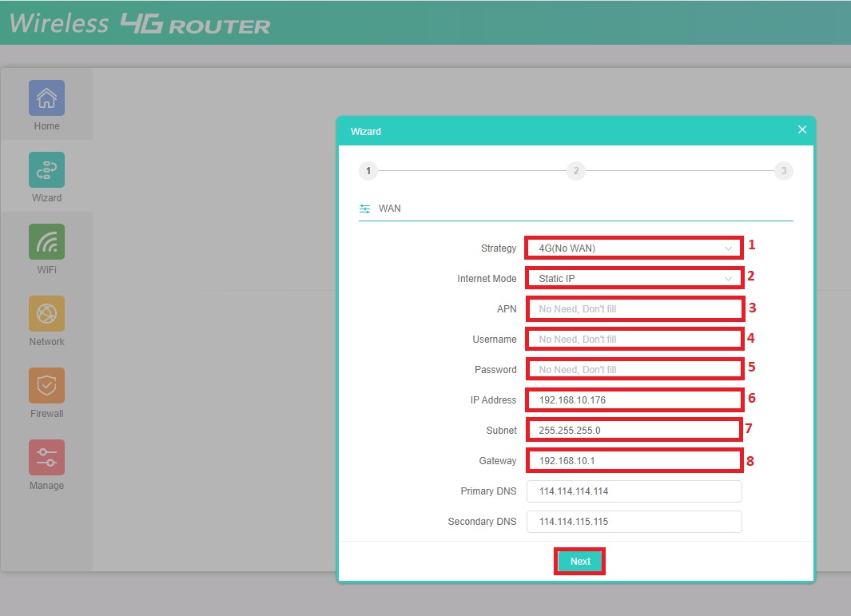The height and width of the screenshot is (616, 851).
Task: Click into the Password field
Action: point(634,370)
